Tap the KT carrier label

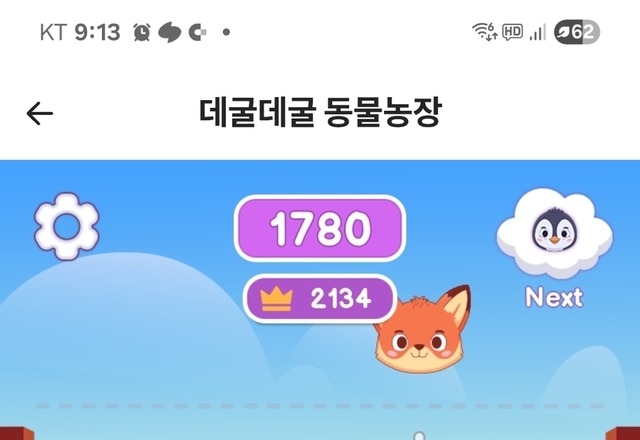pyautogui.click(x=53, y=32)
